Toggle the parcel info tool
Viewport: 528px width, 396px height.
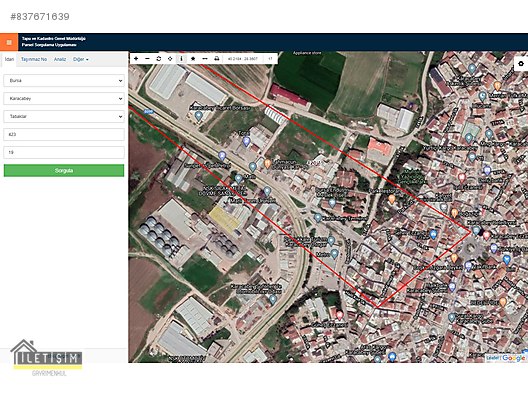(182, 59)
